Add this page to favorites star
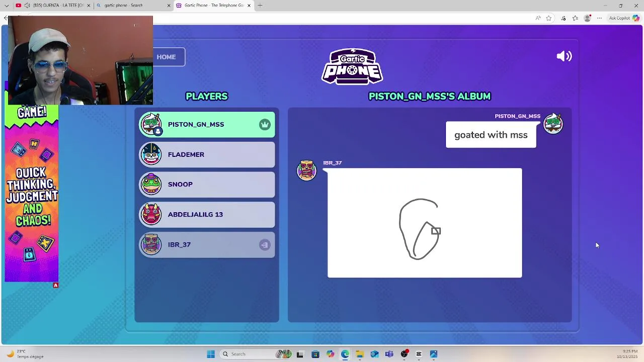This screenshot has height=362, width=644. click(549, 18)
